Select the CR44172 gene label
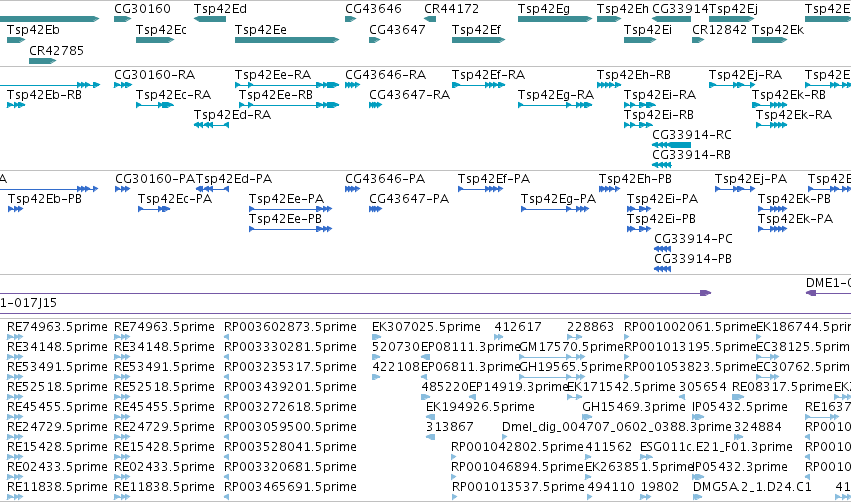Screen dimensions: 851x502 click(x=452, y=9)
